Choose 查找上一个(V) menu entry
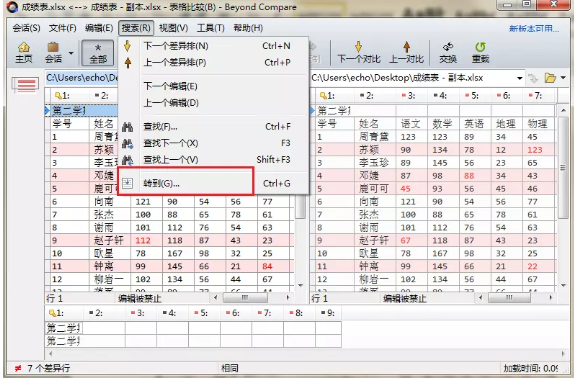The width and height of the screenshot is (574, 378). tap(213, 160)
